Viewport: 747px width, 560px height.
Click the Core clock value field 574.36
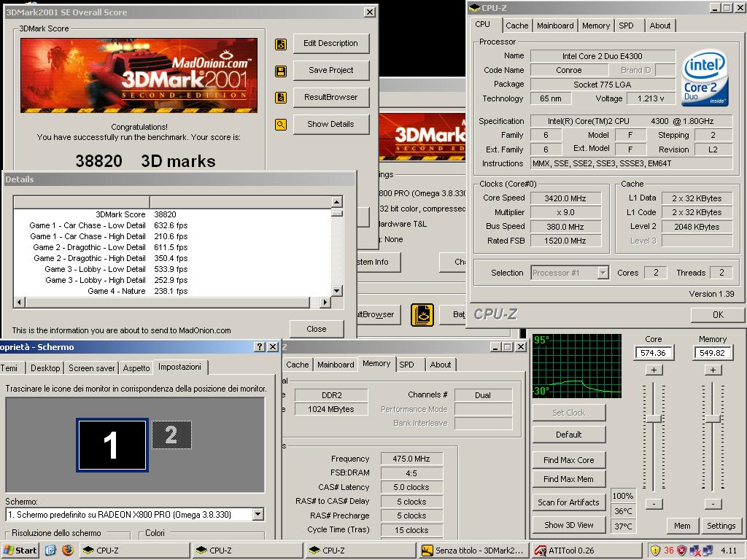653,353
